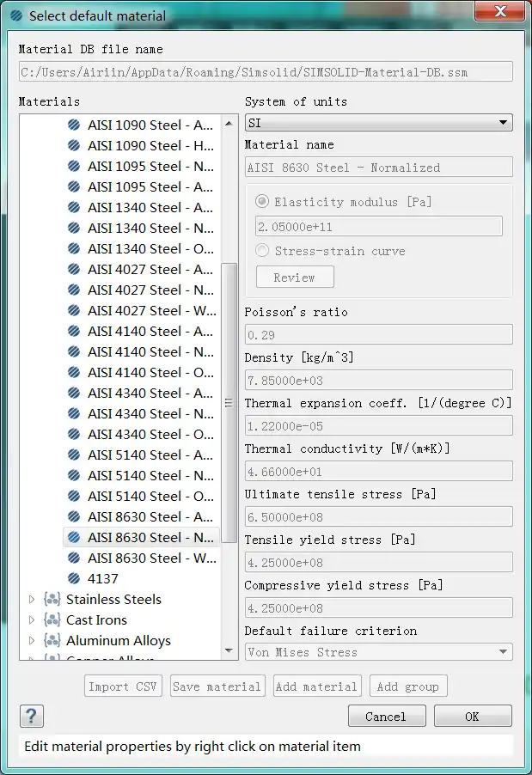Viewport: 532px width, 775px height.
Task: Expand the Stainless Steels group
Action: click(x=32, y=599)
